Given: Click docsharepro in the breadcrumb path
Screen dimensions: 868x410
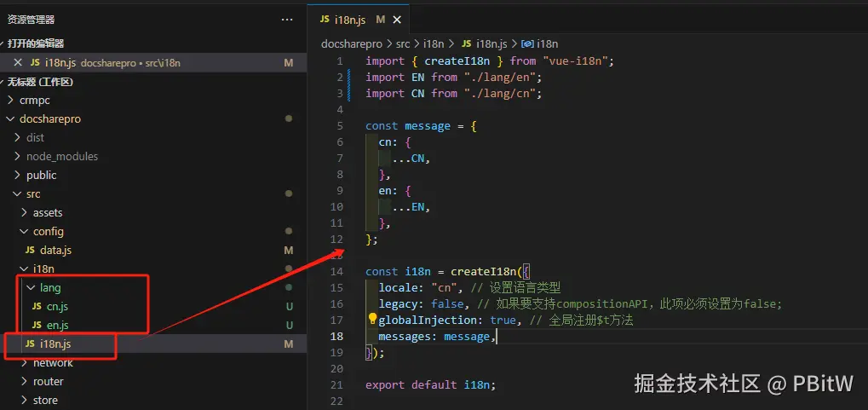Looking at the screenshot, I should [x=352, y=43].
